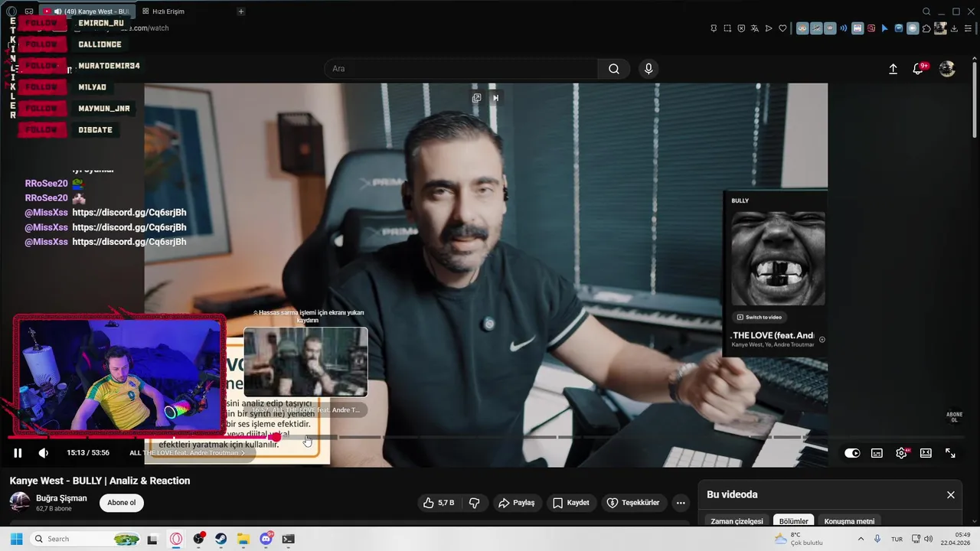Image resolution: width=980 pixels, height=551 pixels.
Task: Click the red video progress bar scrubber
Action: 275,437
